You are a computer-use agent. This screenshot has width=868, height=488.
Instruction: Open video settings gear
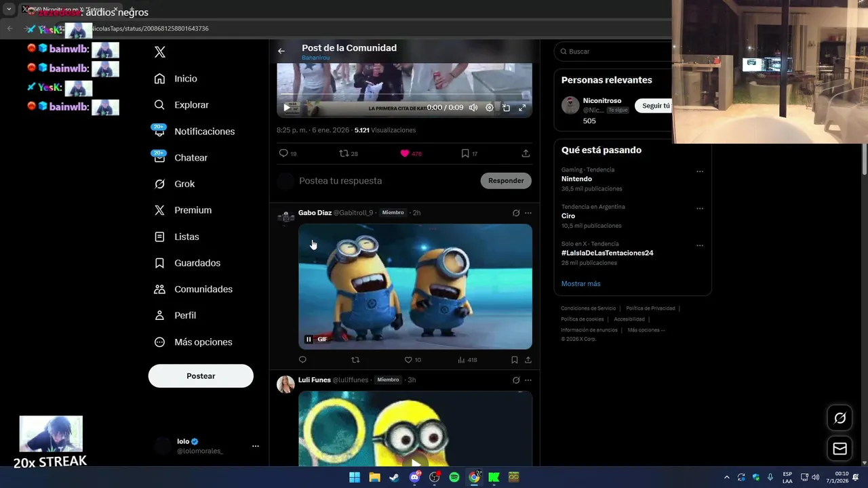(490, 107)
